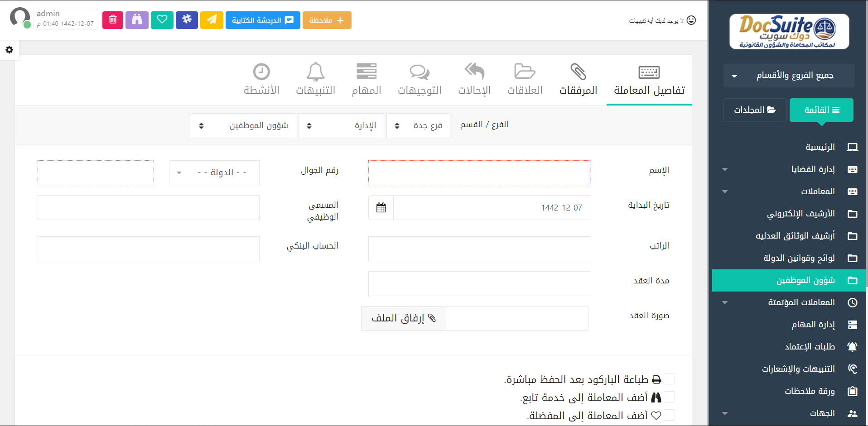Click the yellow paper plane send icon
The image size is (868, 426).
point(212,20)
